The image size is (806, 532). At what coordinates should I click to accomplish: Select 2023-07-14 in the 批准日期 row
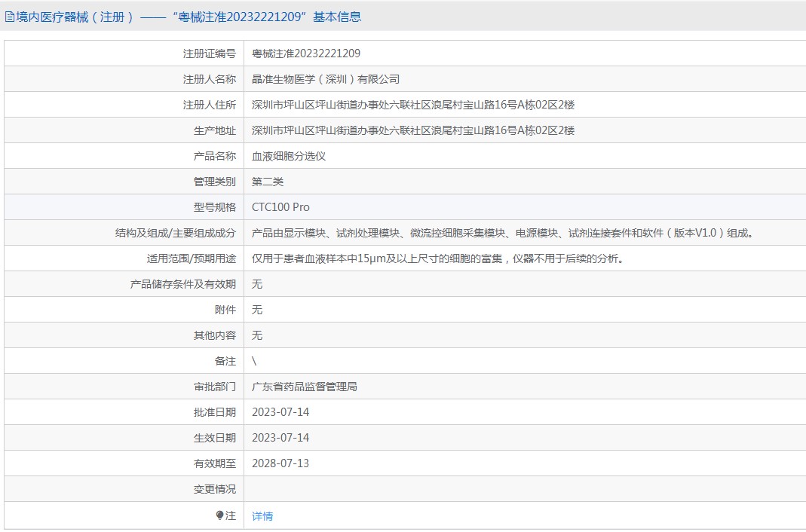click(x=280, y=412)
